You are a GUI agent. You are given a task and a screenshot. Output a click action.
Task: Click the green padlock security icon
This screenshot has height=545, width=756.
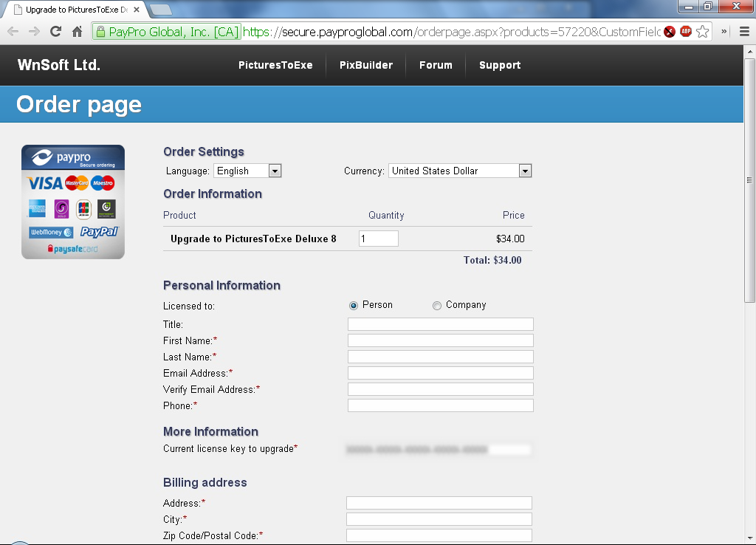click(100, 32)
